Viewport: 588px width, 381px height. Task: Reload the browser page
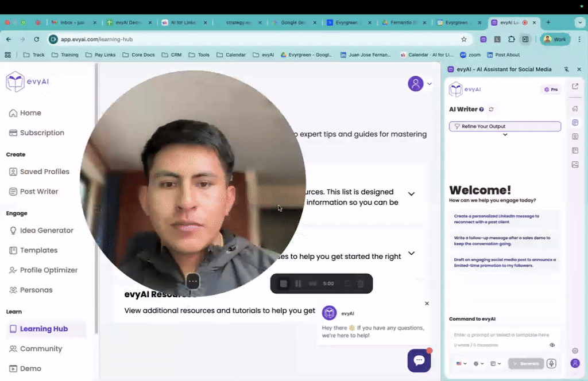click(x=36, y=40)
